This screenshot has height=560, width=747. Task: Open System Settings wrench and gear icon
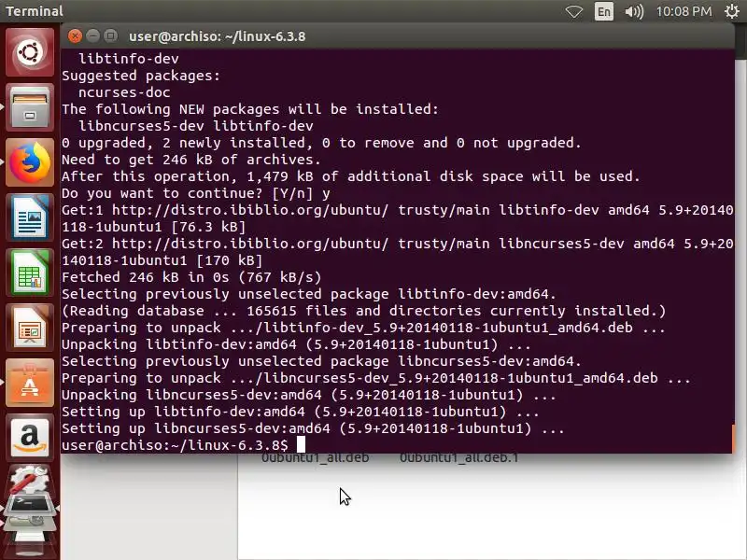(x=30, y=481)
